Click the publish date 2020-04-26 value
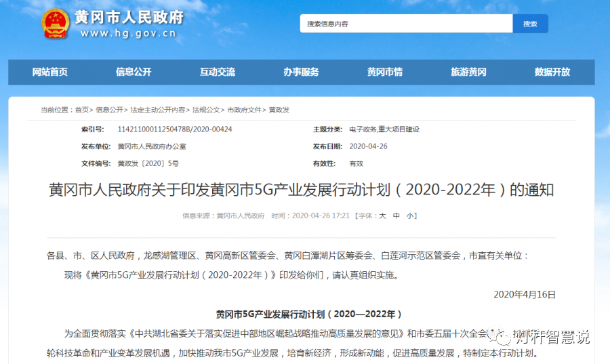This screenshot has height=364, width=610. (x=368, y=146)
